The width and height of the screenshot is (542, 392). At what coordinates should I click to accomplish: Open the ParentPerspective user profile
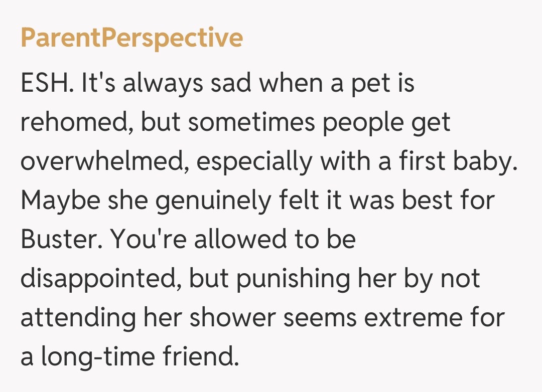tap(131, 38)
